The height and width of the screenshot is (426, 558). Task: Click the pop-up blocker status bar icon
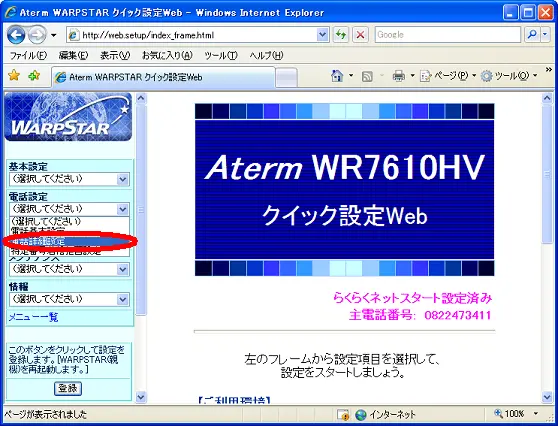pos(343,415)
